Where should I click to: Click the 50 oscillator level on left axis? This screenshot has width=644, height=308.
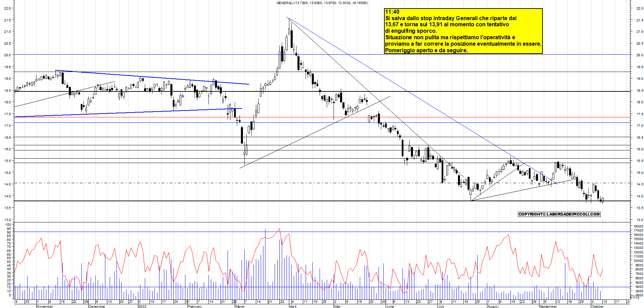coord(9,262)
